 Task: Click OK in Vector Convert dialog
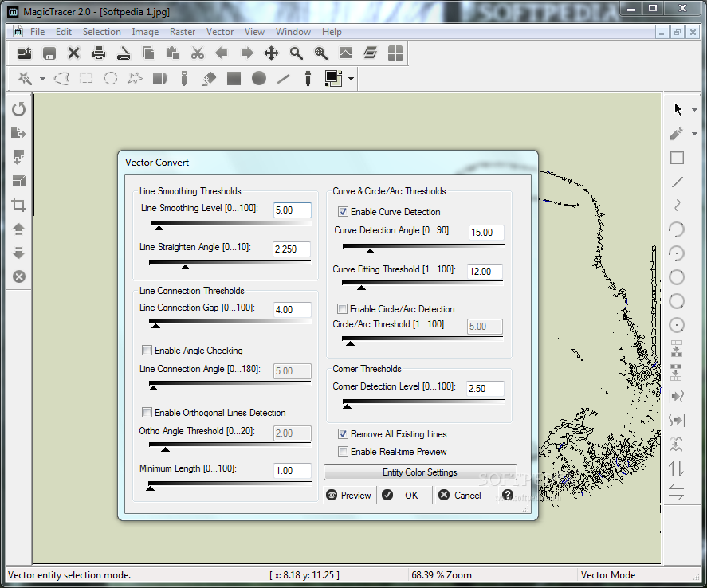click(x=405, y=496)
